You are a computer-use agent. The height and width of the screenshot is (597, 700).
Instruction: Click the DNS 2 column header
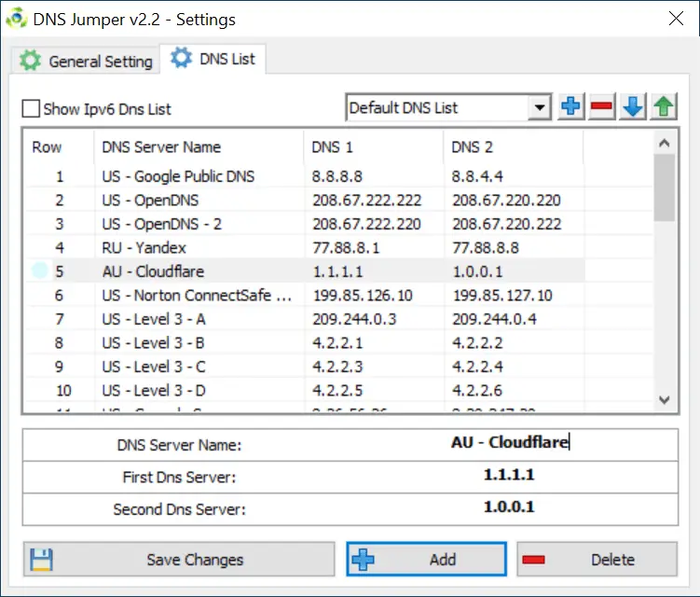(x=514, y=147)
